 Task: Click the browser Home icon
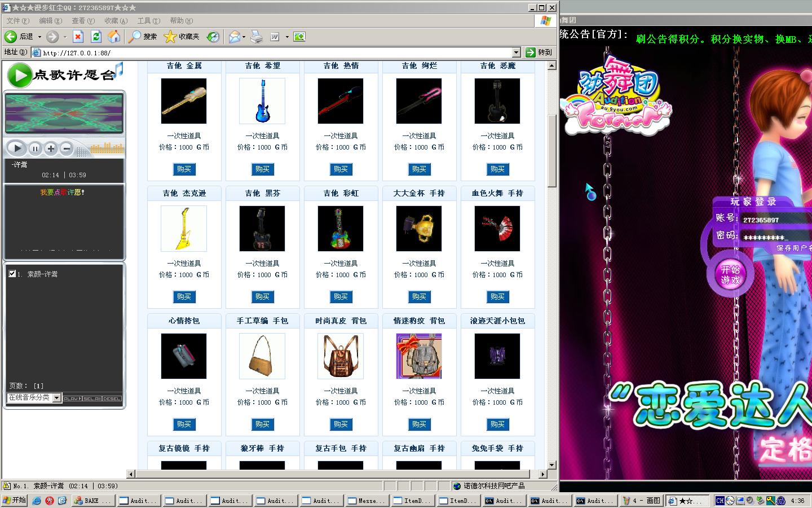coord(114,37)
